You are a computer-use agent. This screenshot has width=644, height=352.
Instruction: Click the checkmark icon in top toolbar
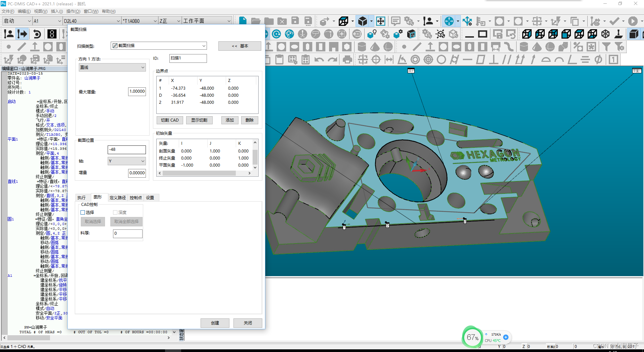[614, 21]
